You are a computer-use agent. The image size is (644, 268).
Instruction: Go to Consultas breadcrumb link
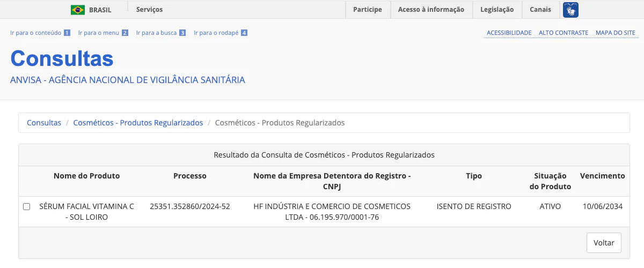[x=44, y=123]
